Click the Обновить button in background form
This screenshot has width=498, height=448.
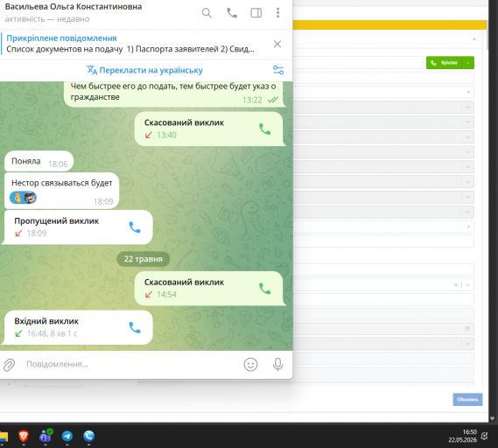pyautogui.click(x=467, y=399)
